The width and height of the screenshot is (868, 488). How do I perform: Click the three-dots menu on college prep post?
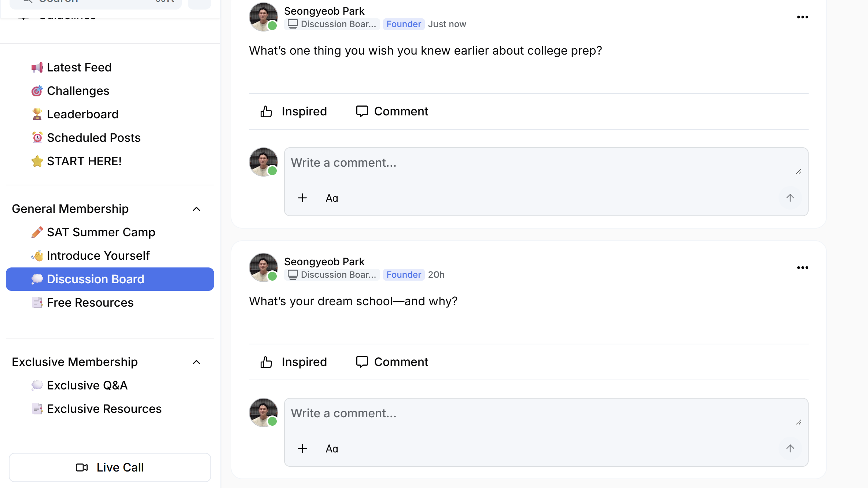point(802,17)
